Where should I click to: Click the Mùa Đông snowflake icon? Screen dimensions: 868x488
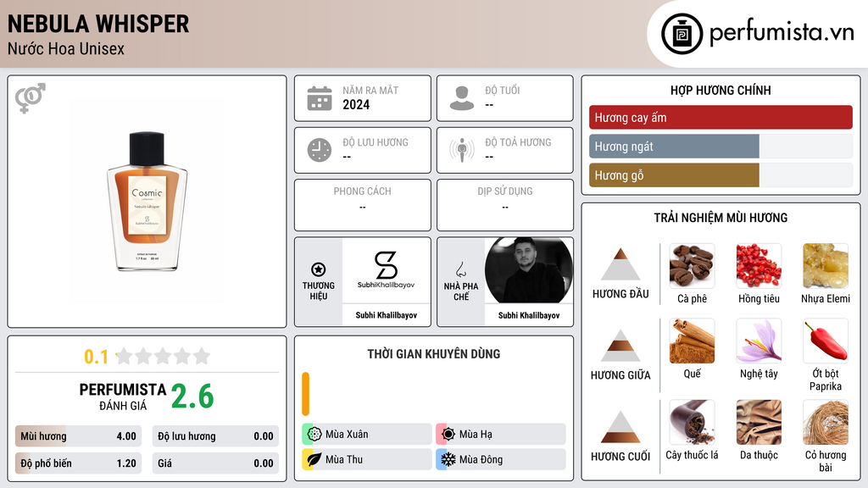(448, 459)
